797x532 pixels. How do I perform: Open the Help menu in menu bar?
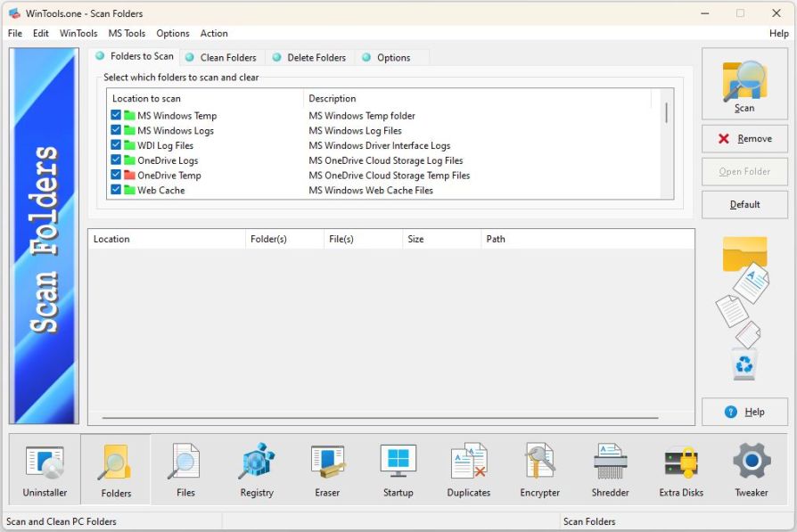778,33
